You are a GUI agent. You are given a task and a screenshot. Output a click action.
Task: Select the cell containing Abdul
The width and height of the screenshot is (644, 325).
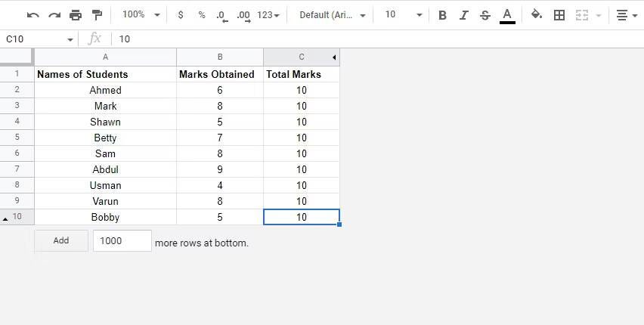coord(106,170)
